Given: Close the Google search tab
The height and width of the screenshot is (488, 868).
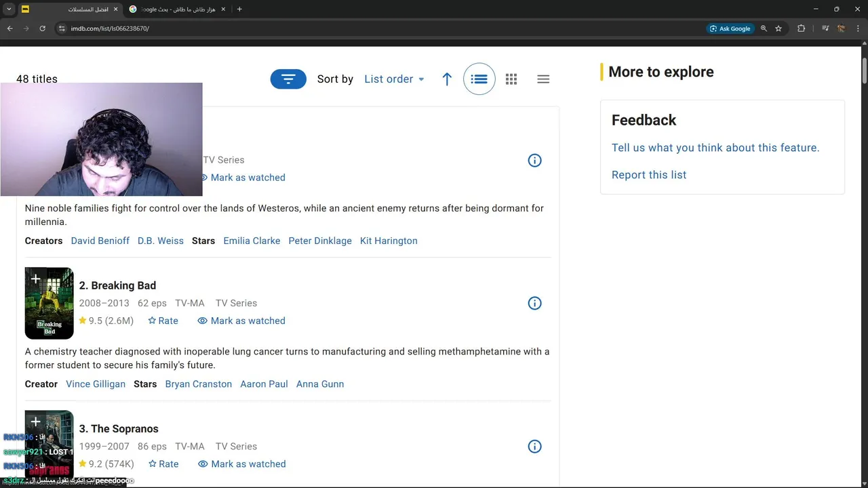Looking at the screenshot, I should pyautogui.click(x=223, y=9).
